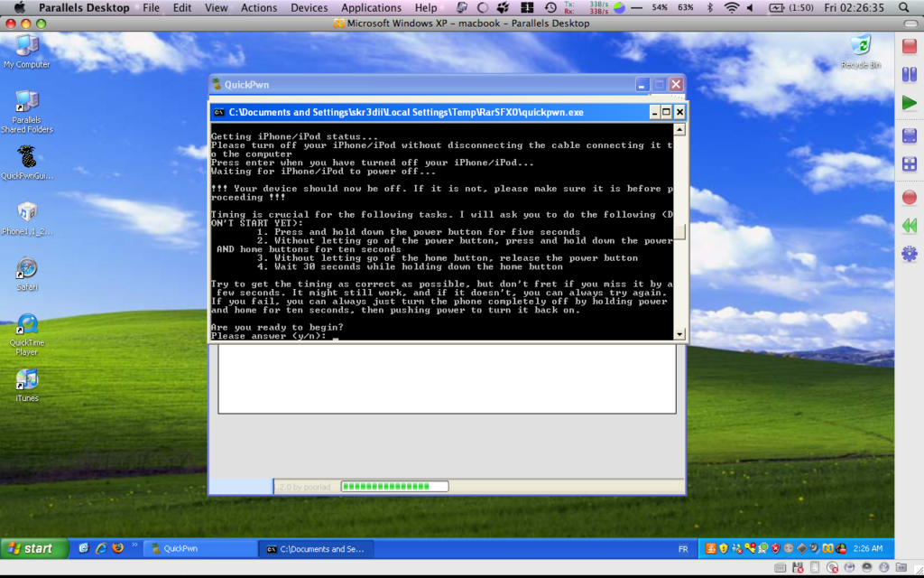Open the Parallels Desktop application menu
924x578 pixels.
[x=84, y=7]
